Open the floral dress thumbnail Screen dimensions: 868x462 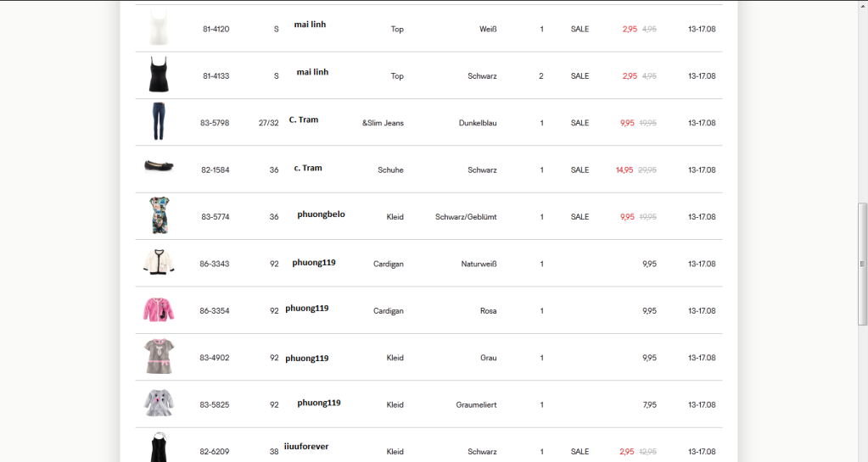[x=159, y=216]
